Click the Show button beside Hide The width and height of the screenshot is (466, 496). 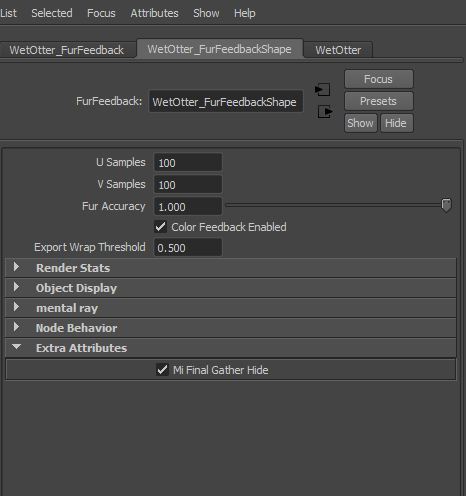pyautogui.click(x=361, y=123)
